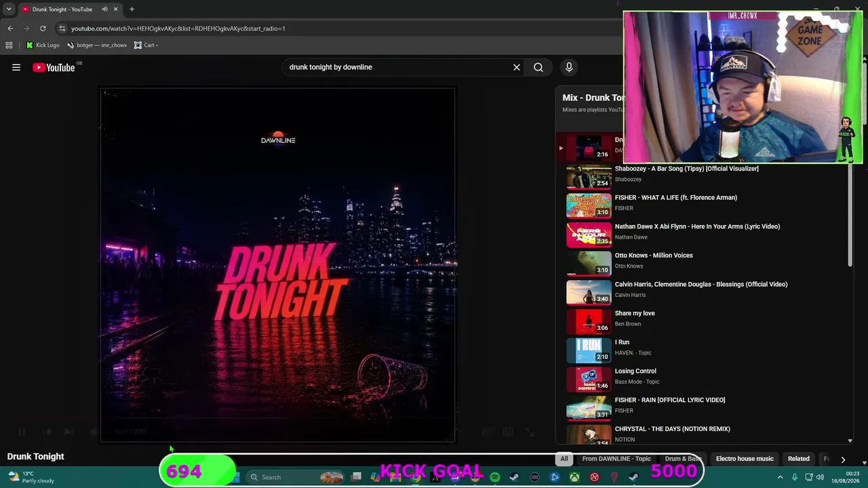Image resolution: width=868 pixels, height=488 pixels.
Task: Skip to the next video in player
Action: [68, 432]
